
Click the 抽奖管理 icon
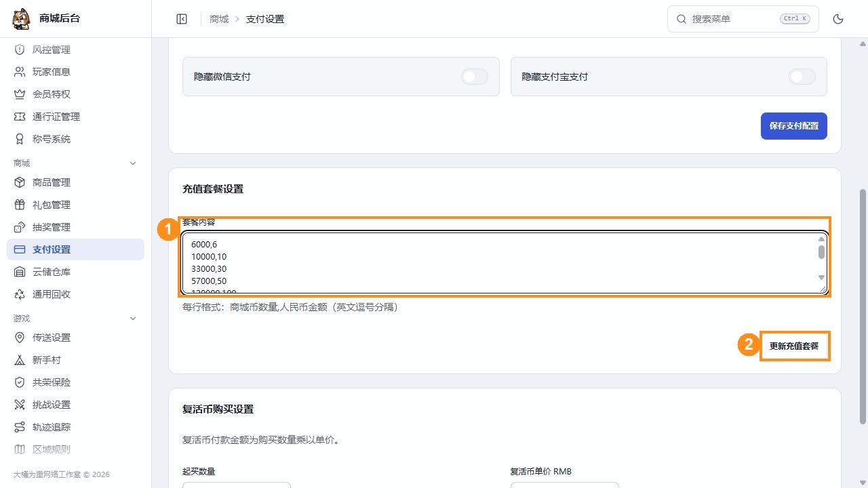20,227
